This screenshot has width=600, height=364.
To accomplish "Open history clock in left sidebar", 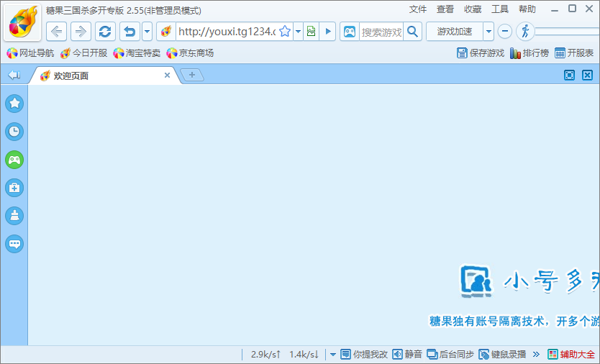I will point(14,132).
